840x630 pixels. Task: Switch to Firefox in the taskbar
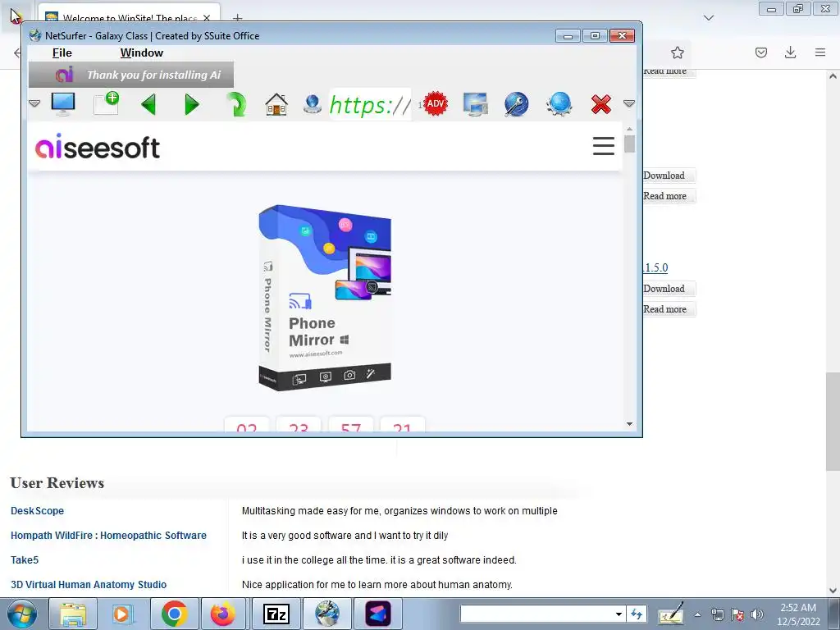pos(223,614)
